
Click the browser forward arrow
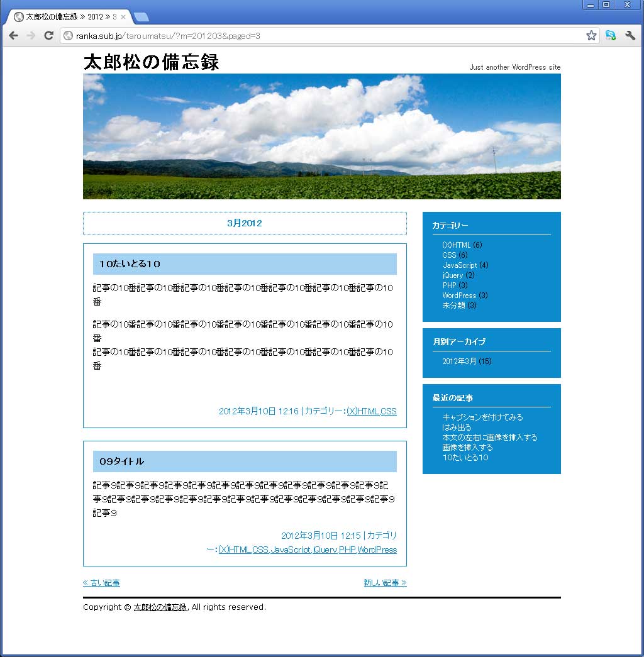coord(31,36)
